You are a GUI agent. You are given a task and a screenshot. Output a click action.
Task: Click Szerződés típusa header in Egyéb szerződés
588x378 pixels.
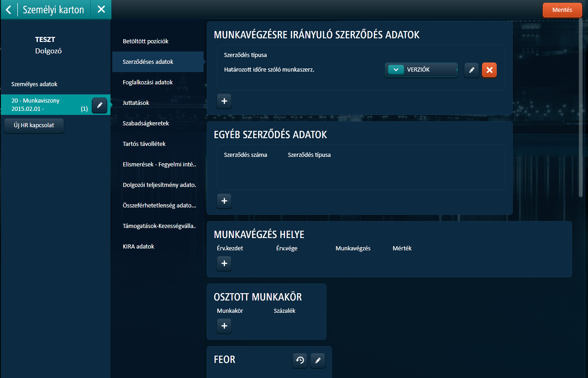click(310, 155)
